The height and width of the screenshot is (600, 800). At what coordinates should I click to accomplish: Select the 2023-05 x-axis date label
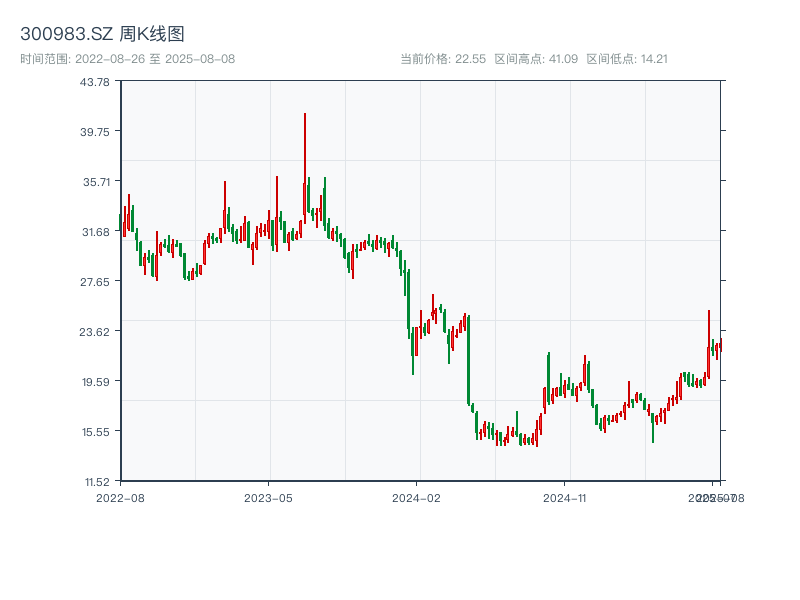(x=268, y=497)
